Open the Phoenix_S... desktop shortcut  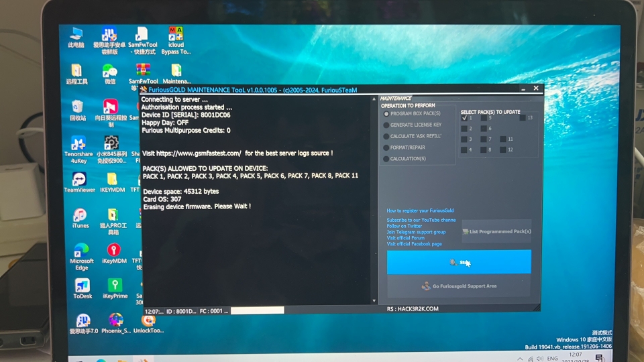coord(116,323)
